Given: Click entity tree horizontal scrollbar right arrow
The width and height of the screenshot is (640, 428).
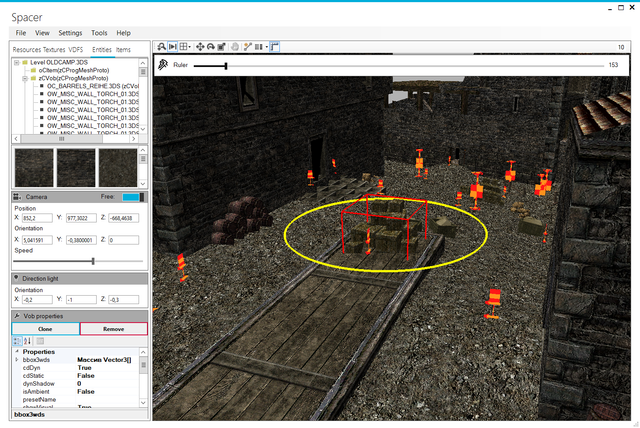Looking at the screenshot, I should 133,139.
